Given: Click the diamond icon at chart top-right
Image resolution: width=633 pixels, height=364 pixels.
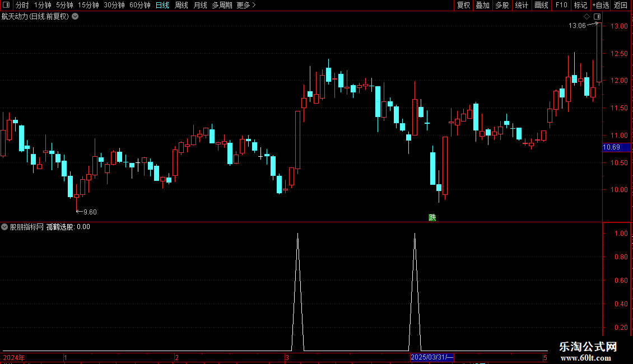Looking at the screenshot, I should point(587,17).
